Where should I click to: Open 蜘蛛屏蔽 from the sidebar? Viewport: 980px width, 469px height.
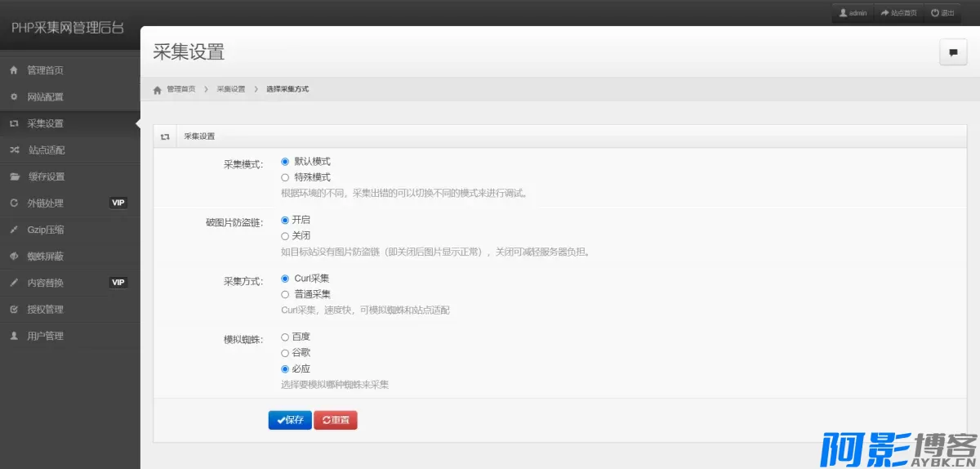[x=45, y=257]
